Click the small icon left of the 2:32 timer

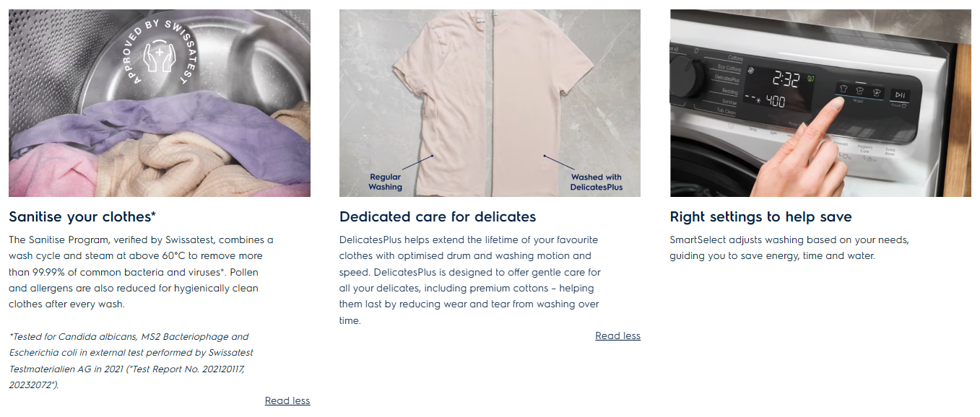coord(752,70)
